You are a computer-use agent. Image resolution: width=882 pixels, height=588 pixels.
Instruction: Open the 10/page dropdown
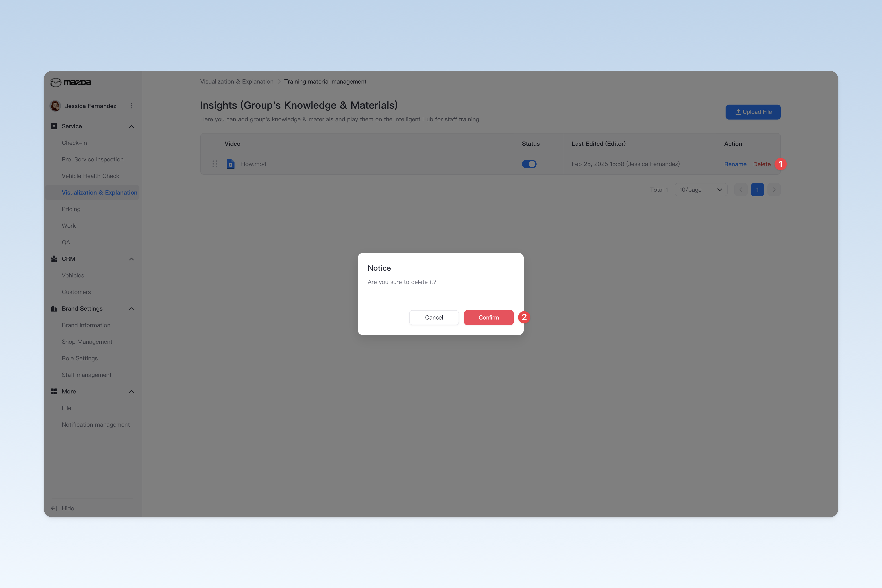coord(701,190)
